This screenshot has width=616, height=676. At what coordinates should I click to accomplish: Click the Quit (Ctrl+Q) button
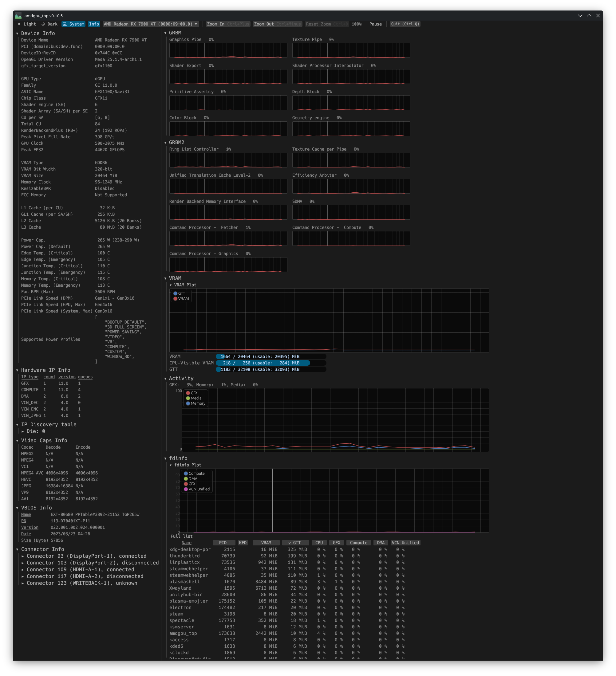(x=405, y=24)
